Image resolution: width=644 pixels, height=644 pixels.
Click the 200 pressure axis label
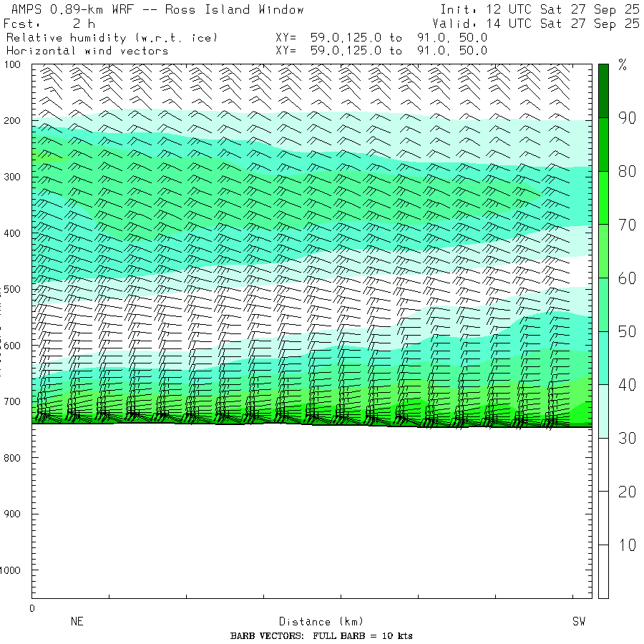(x=12, y=121)
